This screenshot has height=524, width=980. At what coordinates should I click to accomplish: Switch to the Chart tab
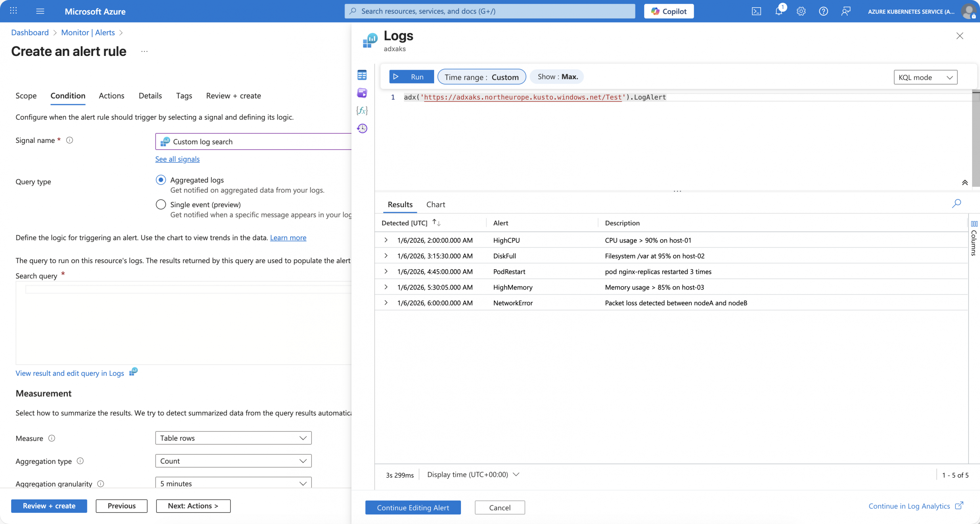point(436,205)
